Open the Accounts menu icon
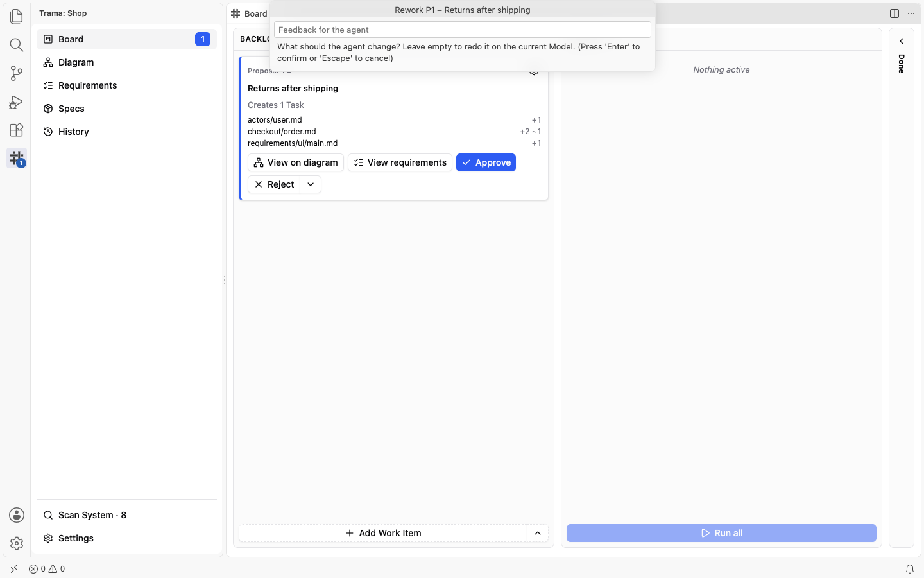This screenshot has height=578, width=924. pyautogui.click(x=17, y=515)
